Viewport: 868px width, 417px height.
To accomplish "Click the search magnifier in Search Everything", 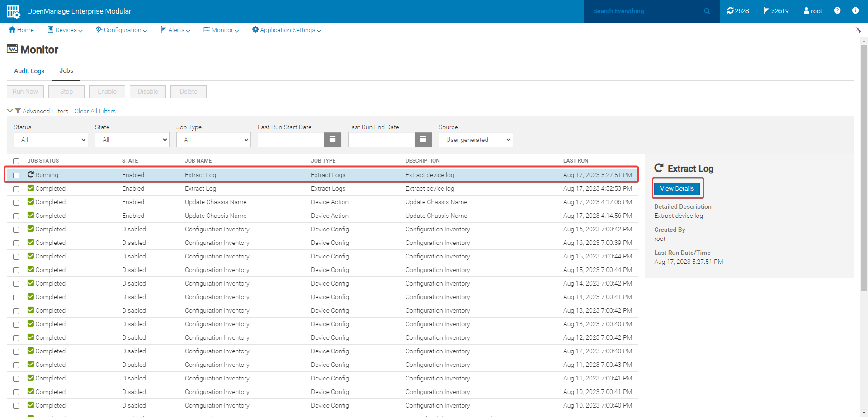I will click(707, 11).
